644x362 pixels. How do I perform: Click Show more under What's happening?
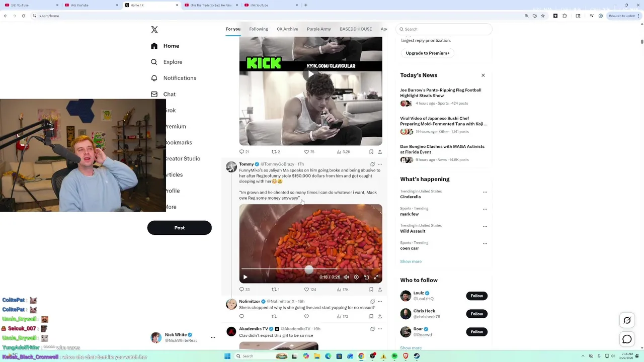click(x=411, y=261)
